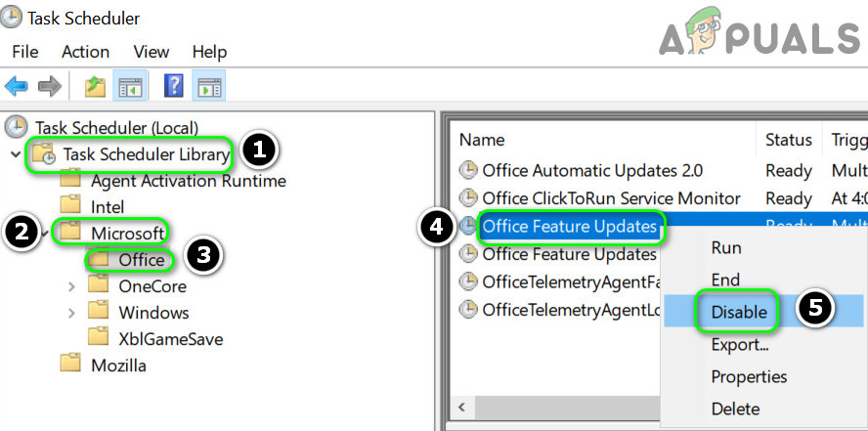Open the View menu
Screen dimensions: 868x431
point(152,52)
